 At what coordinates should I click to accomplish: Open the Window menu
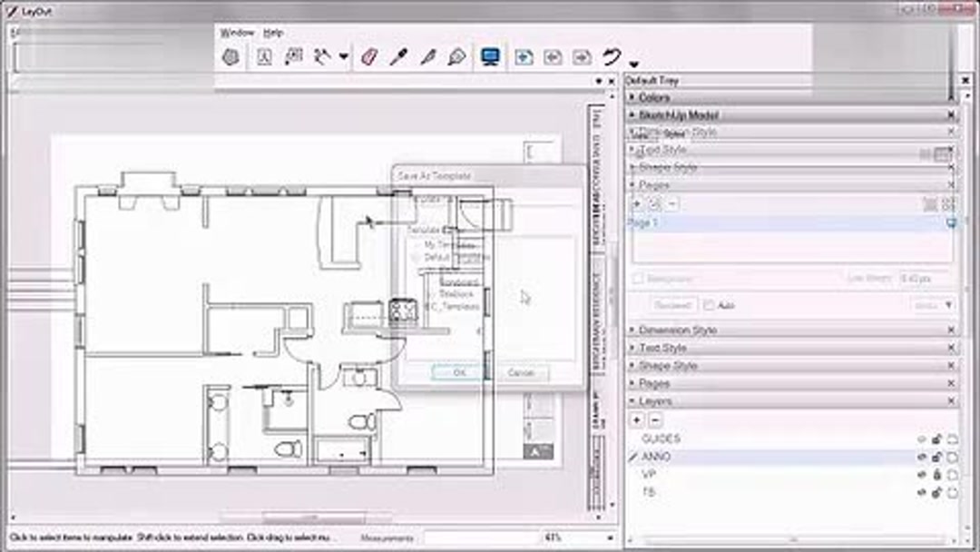pos(239,30)
